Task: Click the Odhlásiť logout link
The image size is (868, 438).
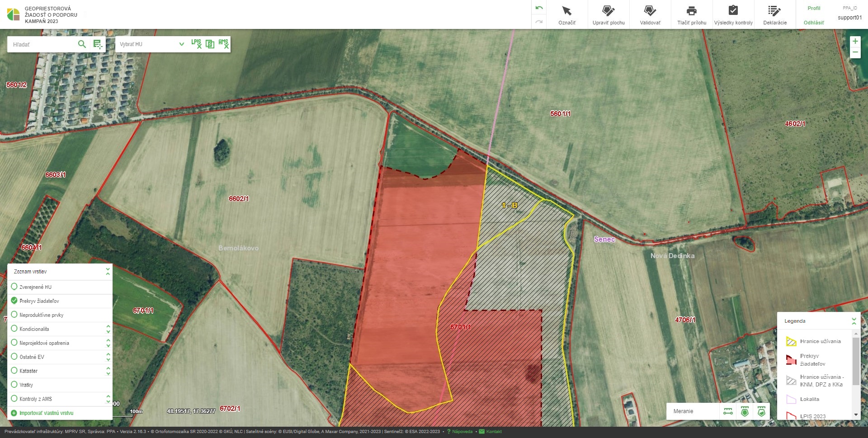Action: [814, 23]
